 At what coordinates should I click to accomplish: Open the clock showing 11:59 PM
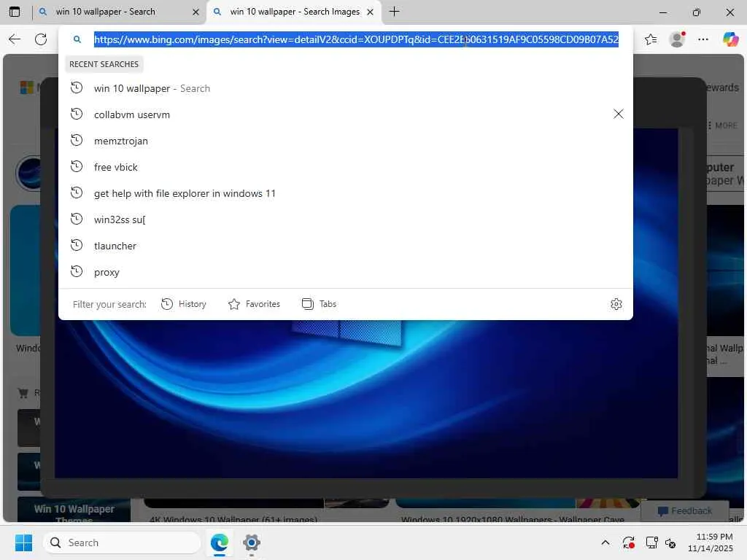click(710, 542)
